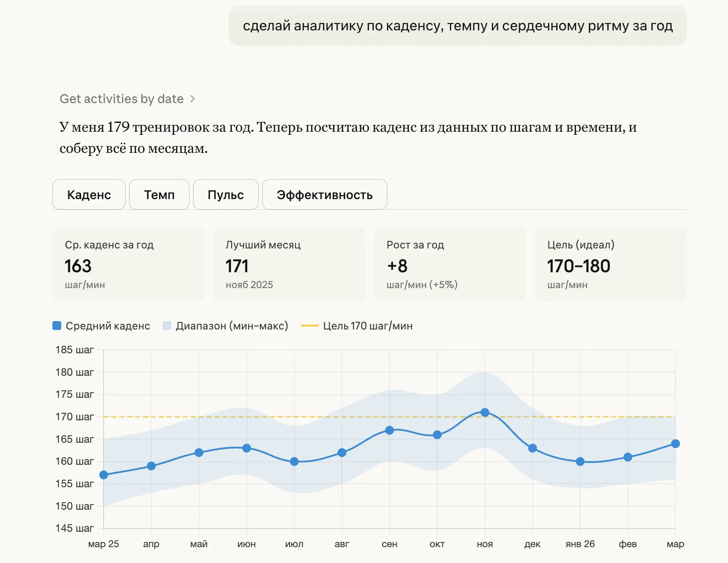728x563 pixels.
Task: Click the мар 25 data point on chart
Action: pyautogui.click(x=104, y=475)
